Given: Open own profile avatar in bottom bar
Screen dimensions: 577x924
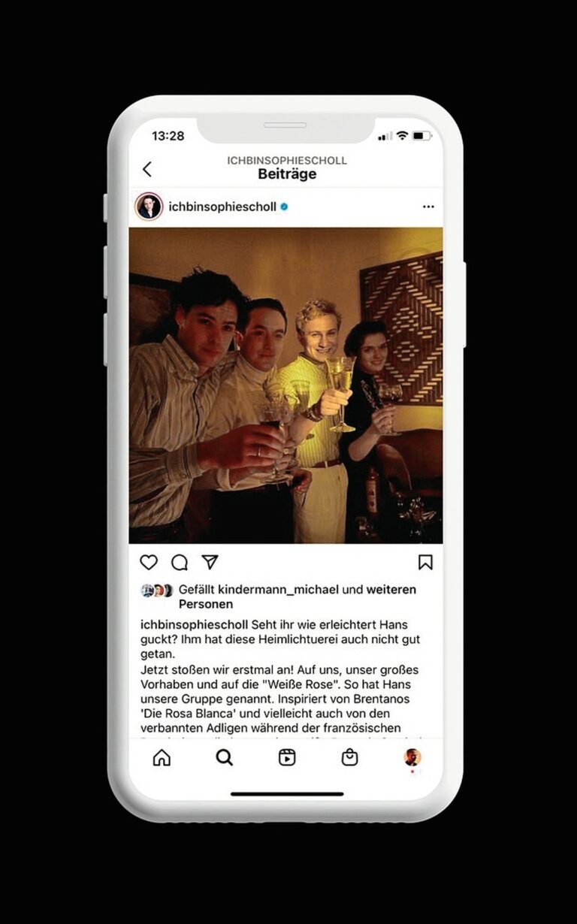Looking at the screenshot, I should point(412,757).
